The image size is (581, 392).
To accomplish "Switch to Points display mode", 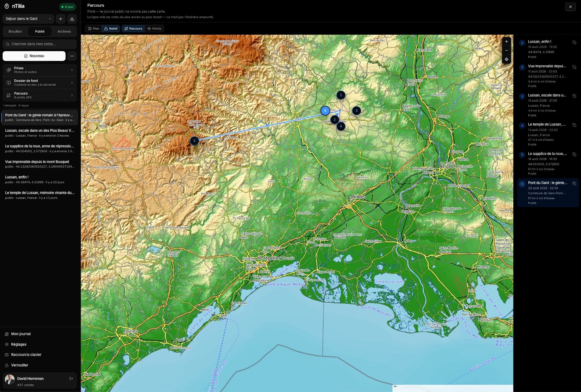I will 154,28.
